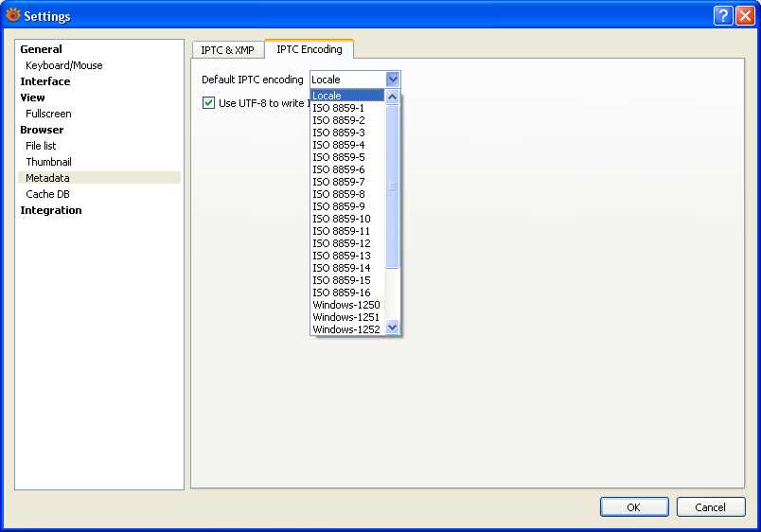The height and width of the screenshot is (532, 761).
Task: Toggle Use UTF-8 to write checkbox
Action: (208, 102)
